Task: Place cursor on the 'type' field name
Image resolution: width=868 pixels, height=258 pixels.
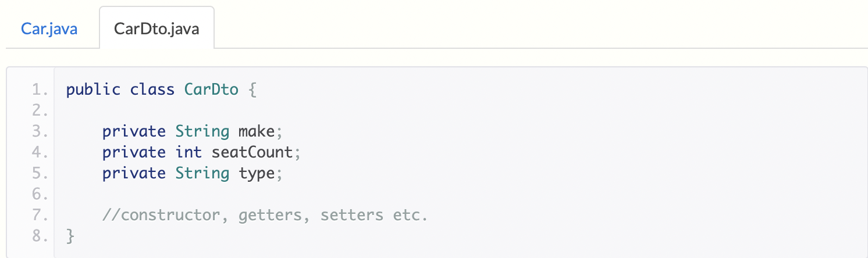Action: point(257,174)
